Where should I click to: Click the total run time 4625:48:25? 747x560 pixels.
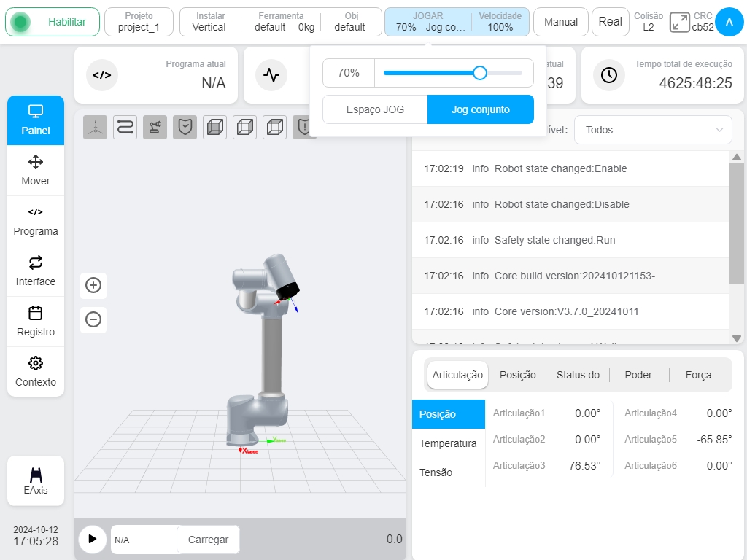click(x=695, y=83)
